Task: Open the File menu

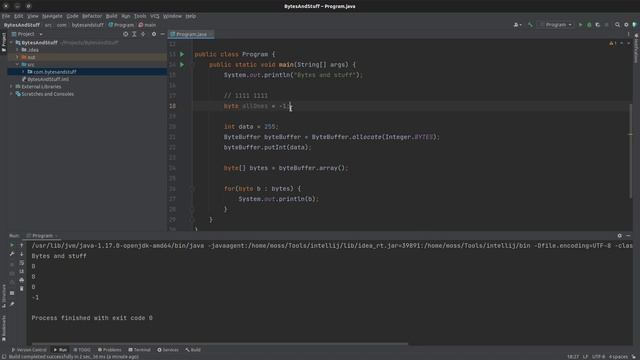Action: (6, 16)
